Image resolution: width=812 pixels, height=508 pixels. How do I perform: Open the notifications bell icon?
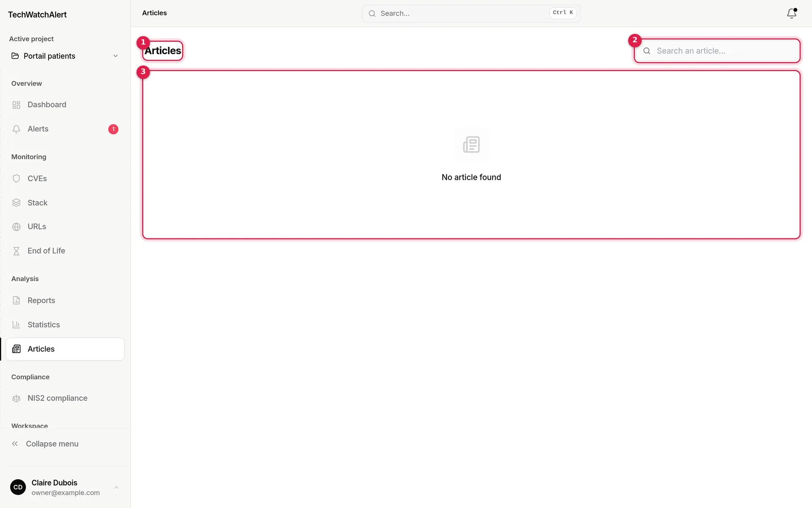pos(792,14)
